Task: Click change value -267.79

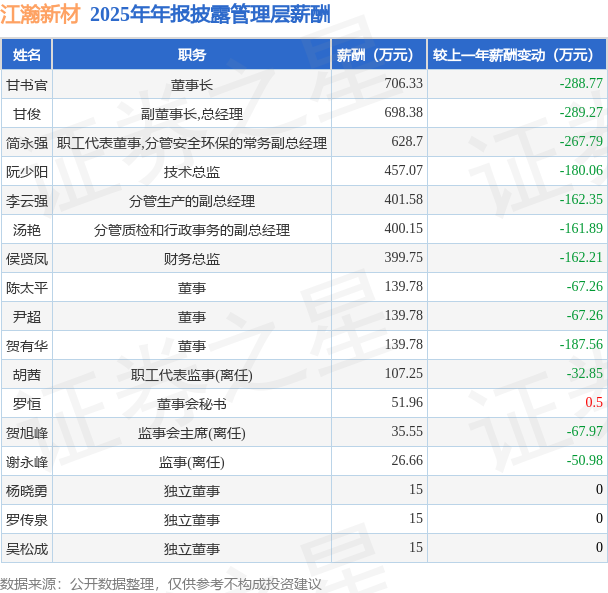Action: (581, 141)
